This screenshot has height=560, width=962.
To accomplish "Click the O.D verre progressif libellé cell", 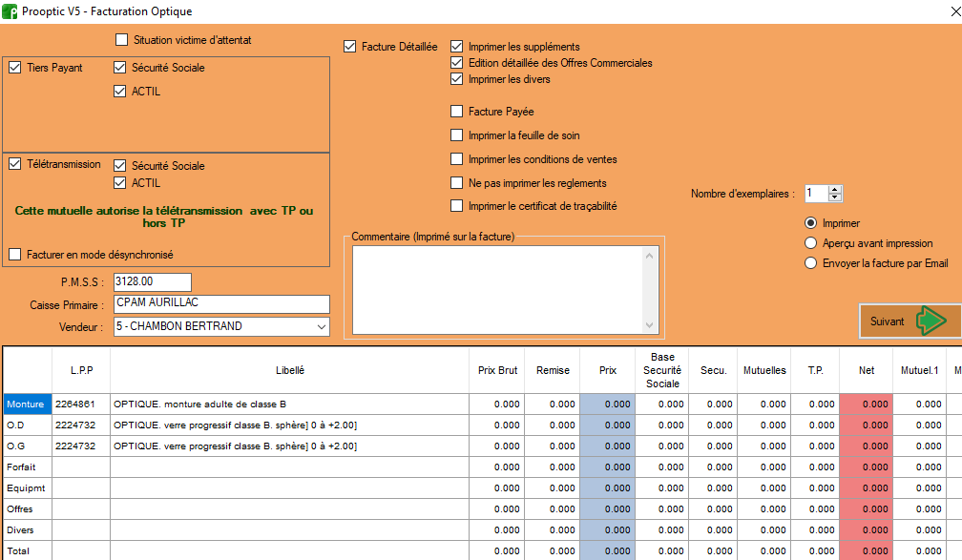I will 289,425.
